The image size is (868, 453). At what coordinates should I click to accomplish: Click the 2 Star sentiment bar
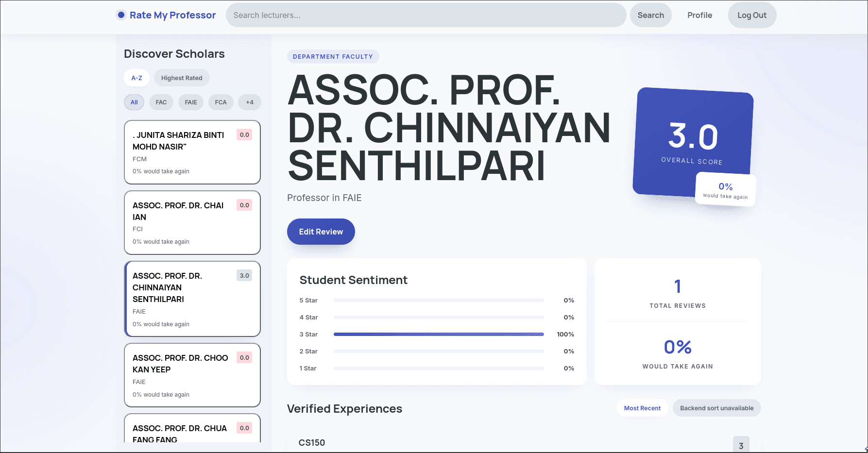pyautogui.click(x=439, y=351)
